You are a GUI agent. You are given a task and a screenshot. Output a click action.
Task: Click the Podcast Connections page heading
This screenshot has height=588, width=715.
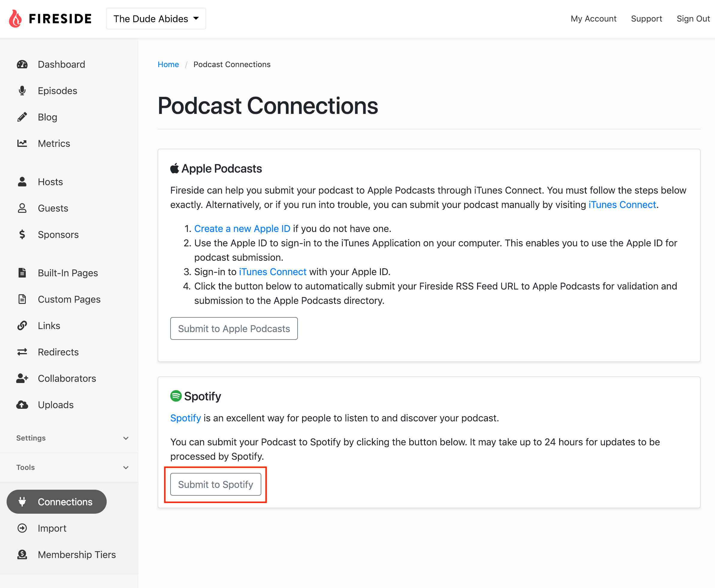(268, 106)
